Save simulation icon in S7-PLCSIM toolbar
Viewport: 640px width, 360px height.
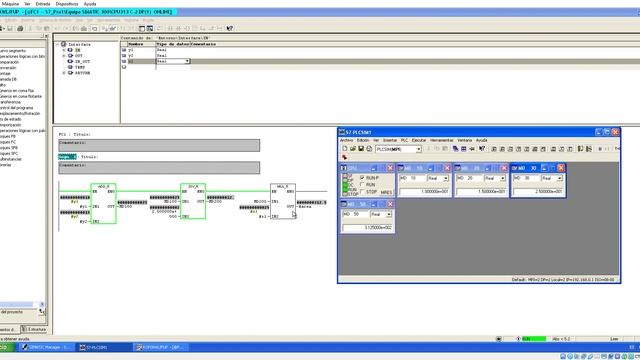click(361, 149)
